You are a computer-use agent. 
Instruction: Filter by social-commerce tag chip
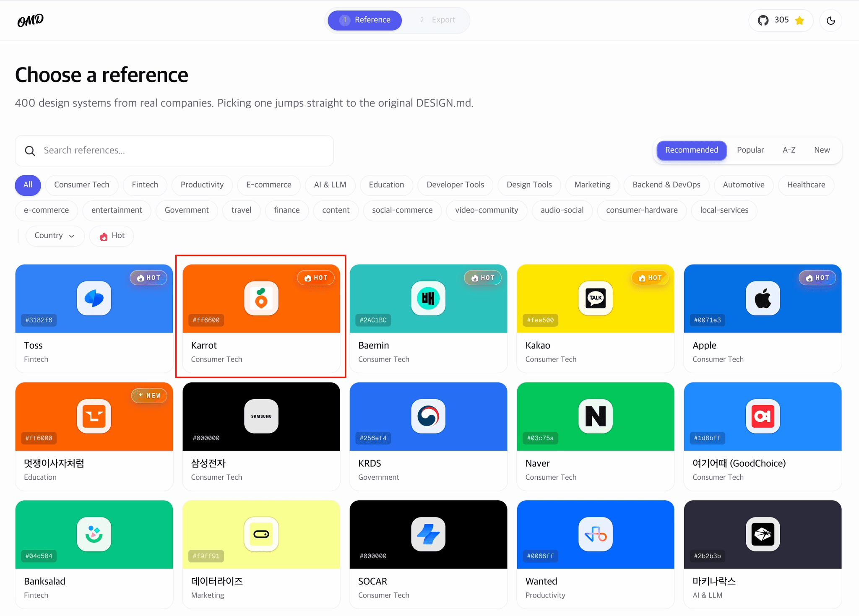402,210
